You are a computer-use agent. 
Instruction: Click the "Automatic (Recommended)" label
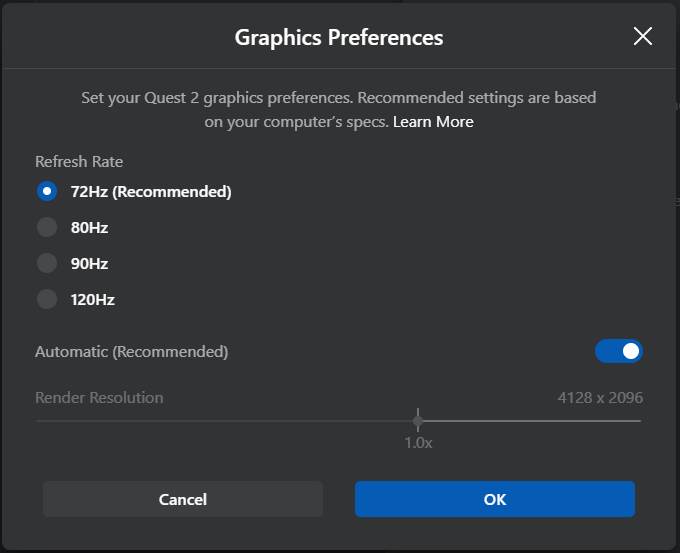pyautogui.click(x=132, y=352)
